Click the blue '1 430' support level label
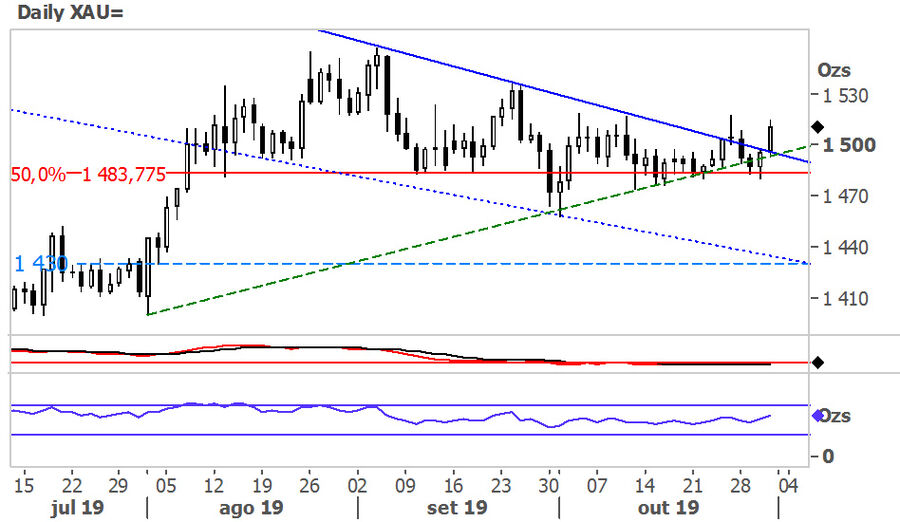The height and width of the screenshot is (522, 900). click(41, 264)
